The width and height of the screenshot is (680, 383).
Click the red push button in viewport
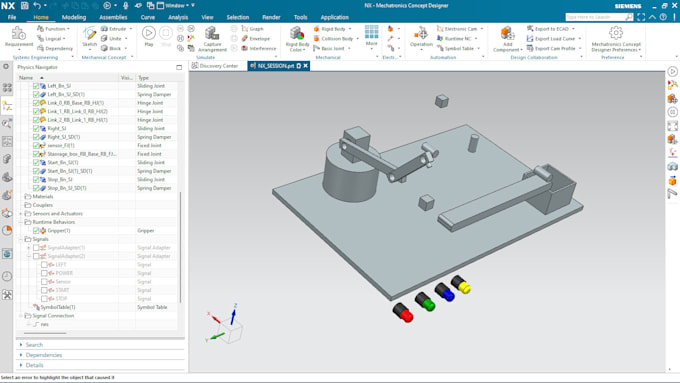click(x=403, y=313)
